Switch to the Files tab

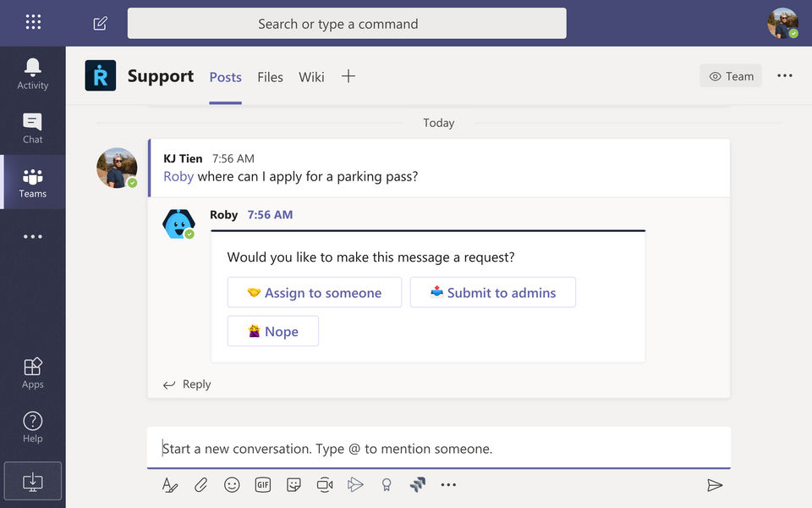pyautogui.click(x=270, y=77)
